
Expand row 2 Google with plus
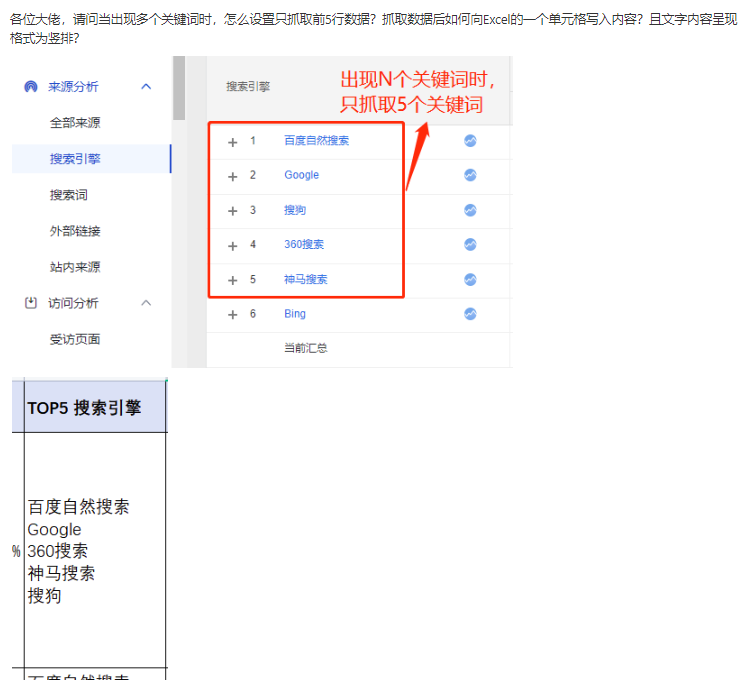pyautogui.click(x=233, y=177)
